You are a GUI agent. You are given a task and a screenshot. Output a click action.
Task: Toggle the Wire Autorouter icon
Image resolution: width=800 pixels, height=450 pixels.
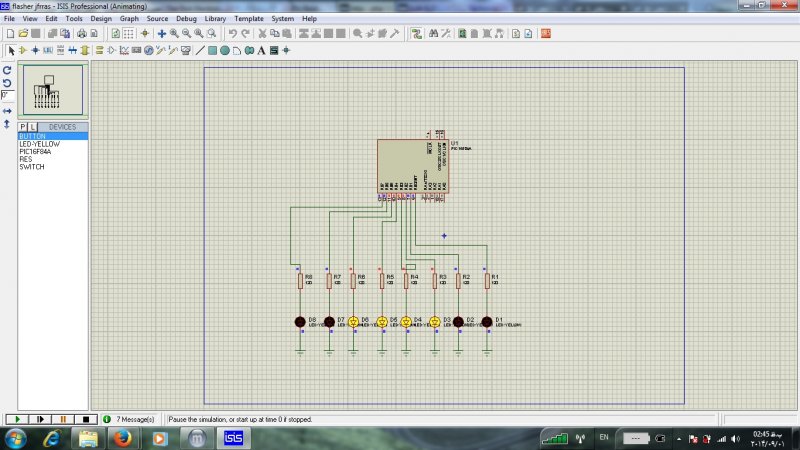pos(417,34)
